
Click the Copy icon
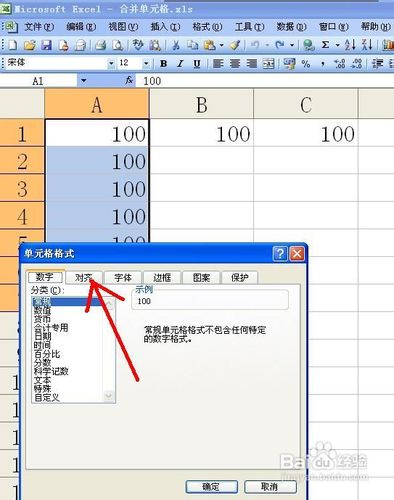192,45
